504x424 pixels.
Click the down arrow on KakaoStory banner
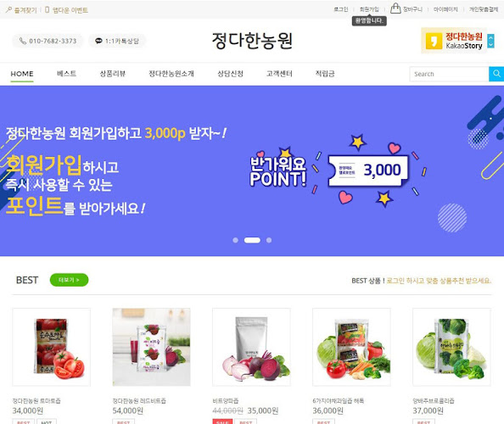click(490, 45)
